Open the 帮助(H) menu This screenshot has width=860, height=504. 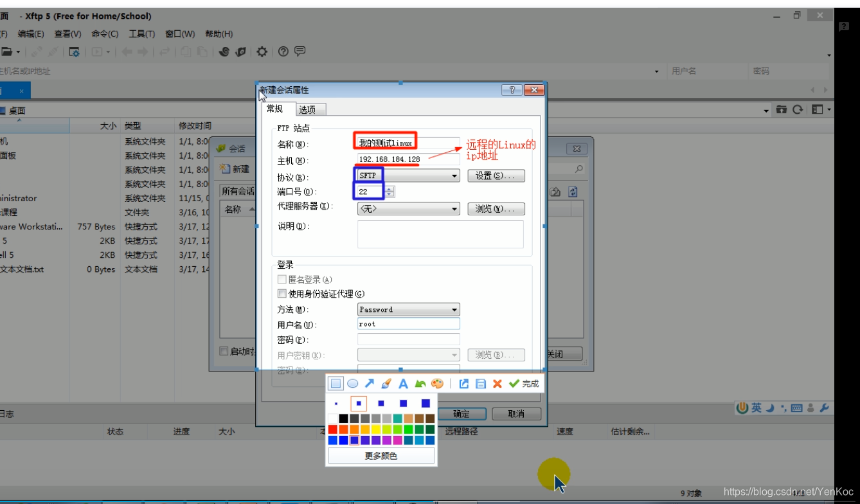(x=219, y=34)
